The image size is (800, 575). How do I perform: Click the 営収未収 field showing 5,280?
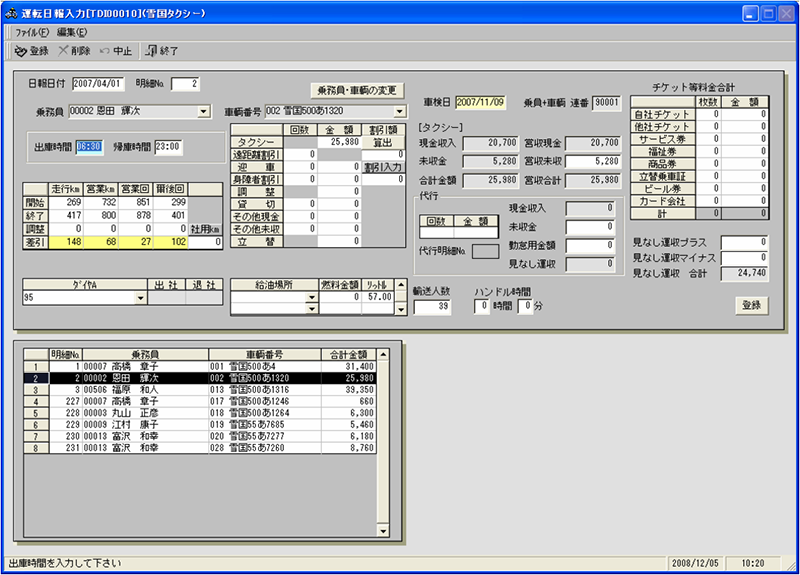coord(593,161)
